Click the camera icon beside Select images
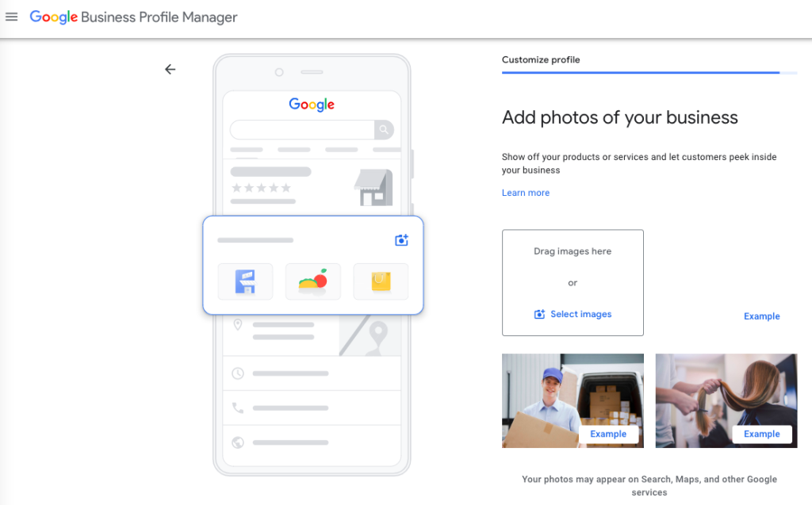This screenshot has height=505, width=812. point(539,314)
